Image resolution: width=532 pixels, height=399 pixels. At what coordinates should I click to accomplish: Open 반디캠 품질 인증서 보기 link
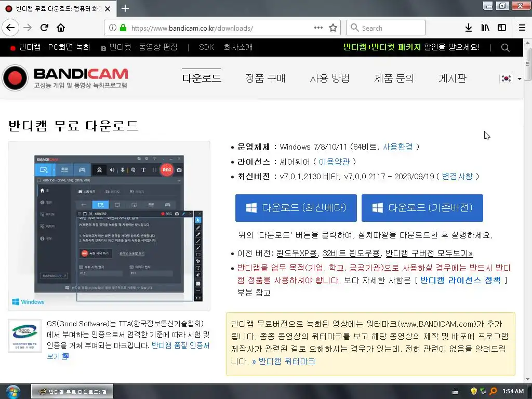180,345
